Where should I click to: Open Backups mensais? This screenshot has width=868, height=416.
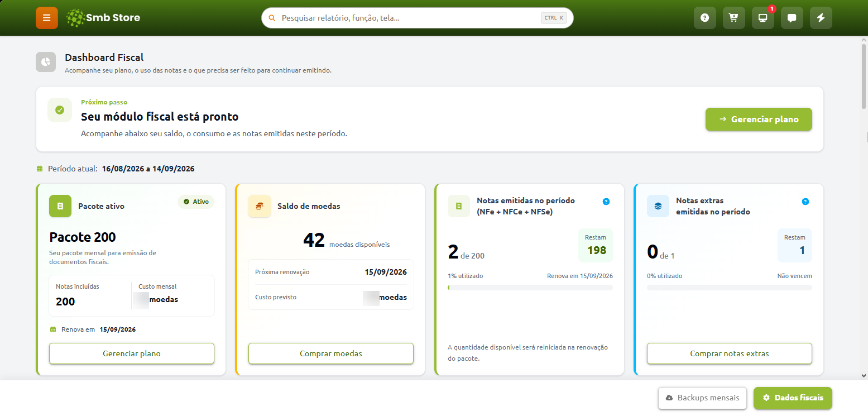(x=702, y=398)
